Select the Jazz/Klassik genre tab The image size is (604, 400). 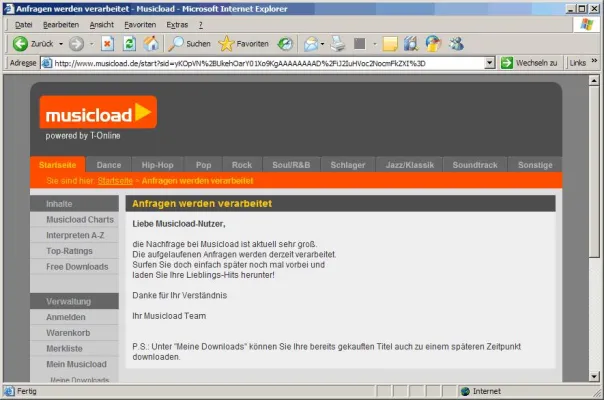click(x=410, y=164)
